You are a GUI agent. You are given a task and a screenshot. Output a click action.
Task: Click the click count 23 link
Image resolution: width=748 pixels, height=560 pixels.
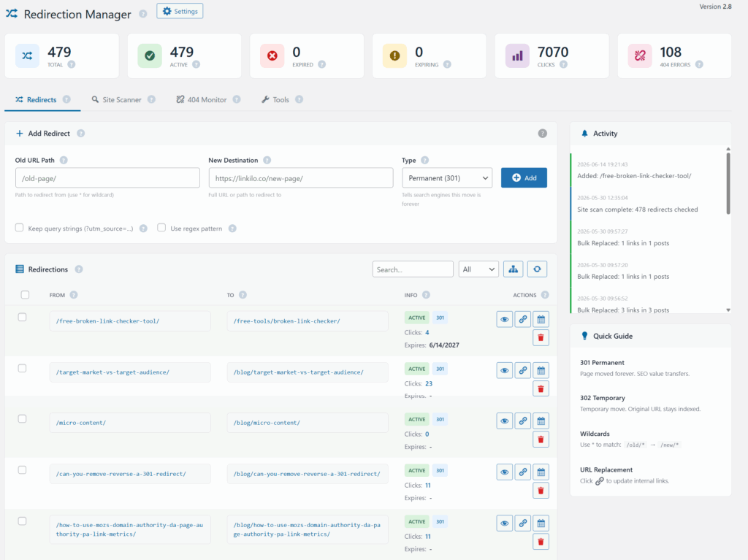tap(429, 383)
